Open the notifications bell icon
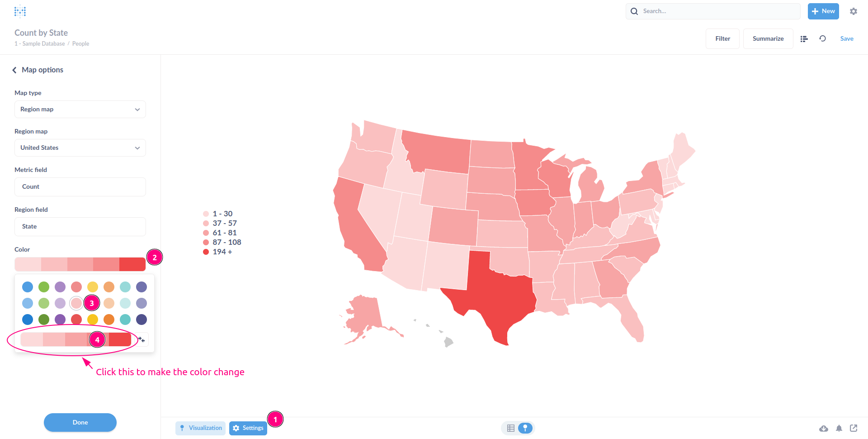Viewport: 868px width, 439px height. [x=839, y=428]
